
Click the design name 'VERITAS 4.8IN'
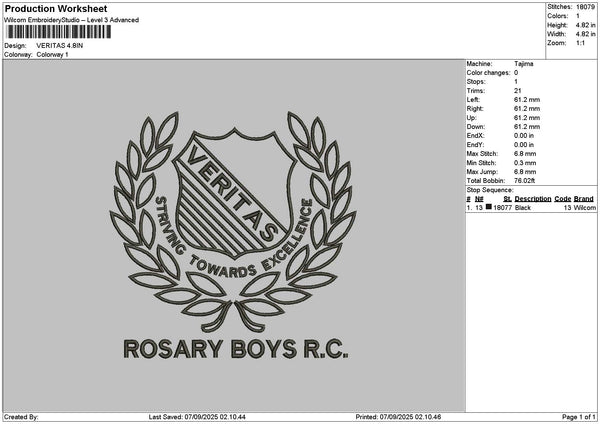click(60, 46)
